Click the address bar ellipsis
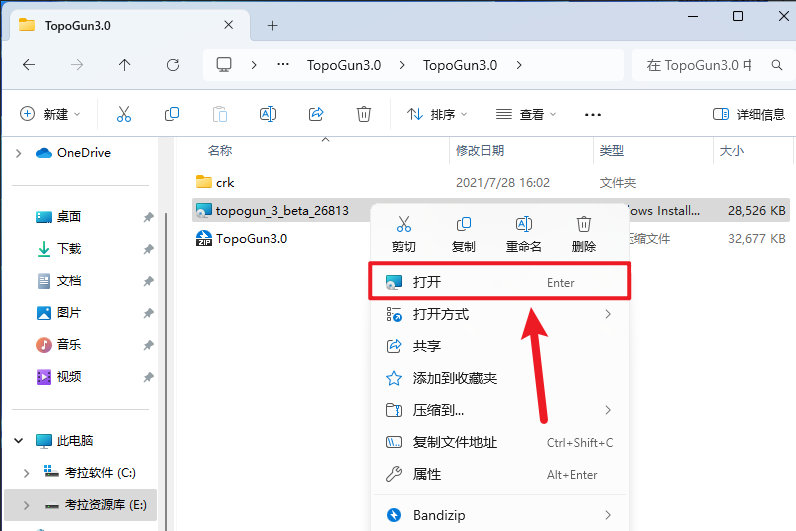 [x=283, y=64]
